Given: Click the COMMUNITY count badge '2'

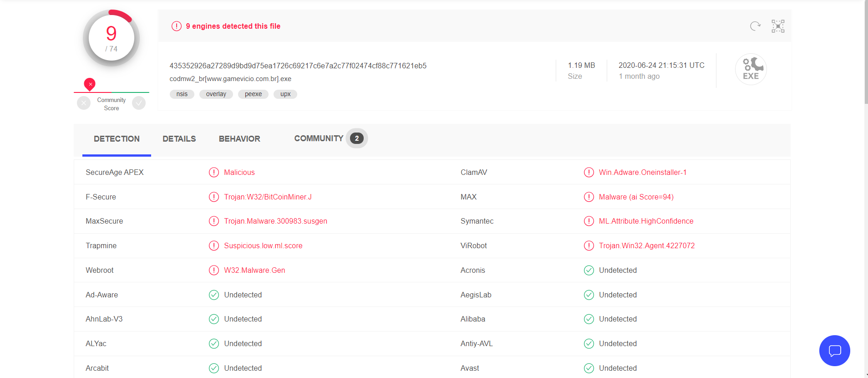Looking at the screenshot, I should 357,138.
